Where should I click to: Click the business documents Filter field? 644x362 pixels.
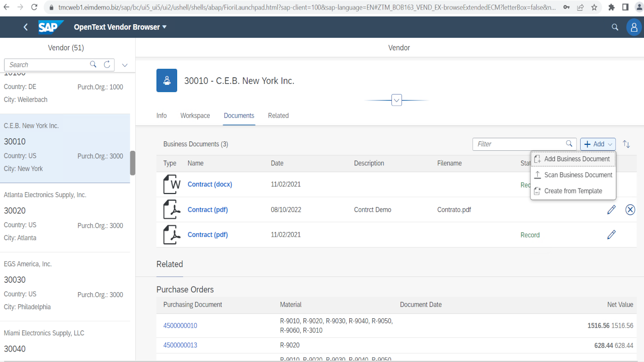tap(519, 144)
